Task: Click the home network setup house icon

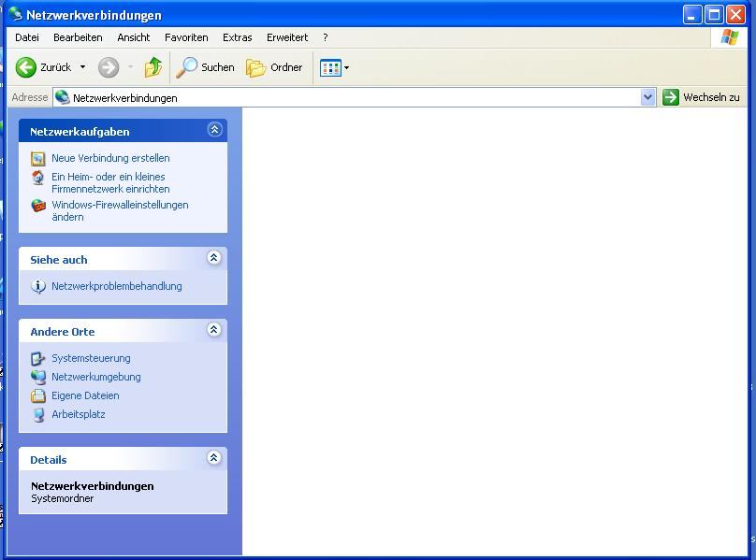Action: [38, 178]
